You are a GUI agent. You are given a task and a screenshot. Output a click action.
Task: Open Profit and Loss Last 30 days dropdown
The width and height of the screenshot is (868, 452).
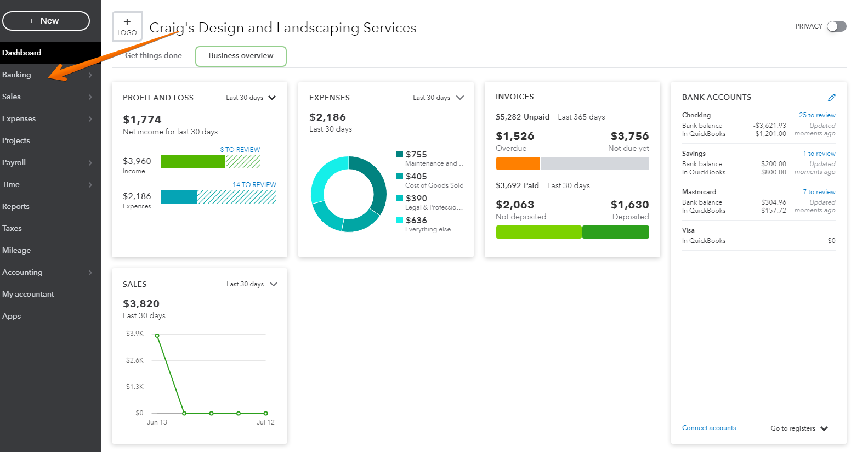pyautogui.click(x=251, y=98)
